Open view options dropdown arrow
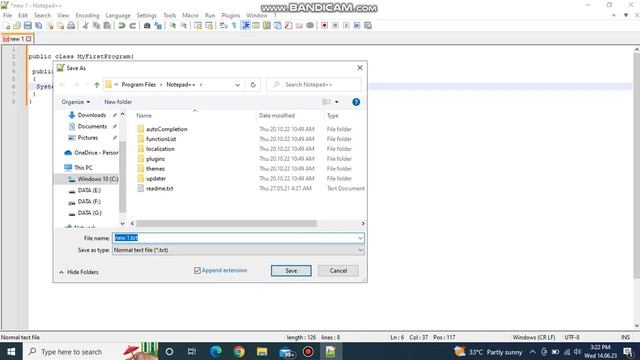Screen dimensions: 640x360 click(337, 102)
